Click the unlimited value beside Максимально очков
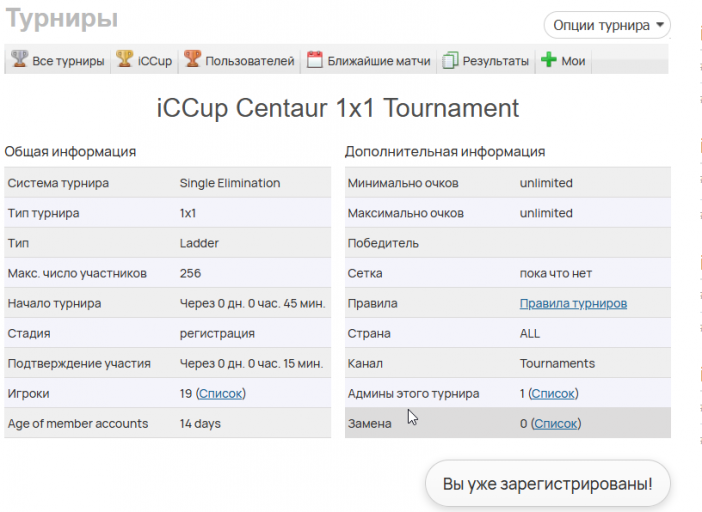Viewport: 702px width, 512px height. 546,213
